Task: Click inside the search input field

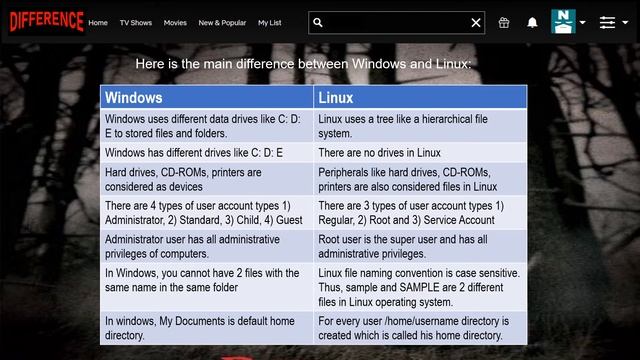Action: pyautogui.click(x=396, y=22)
